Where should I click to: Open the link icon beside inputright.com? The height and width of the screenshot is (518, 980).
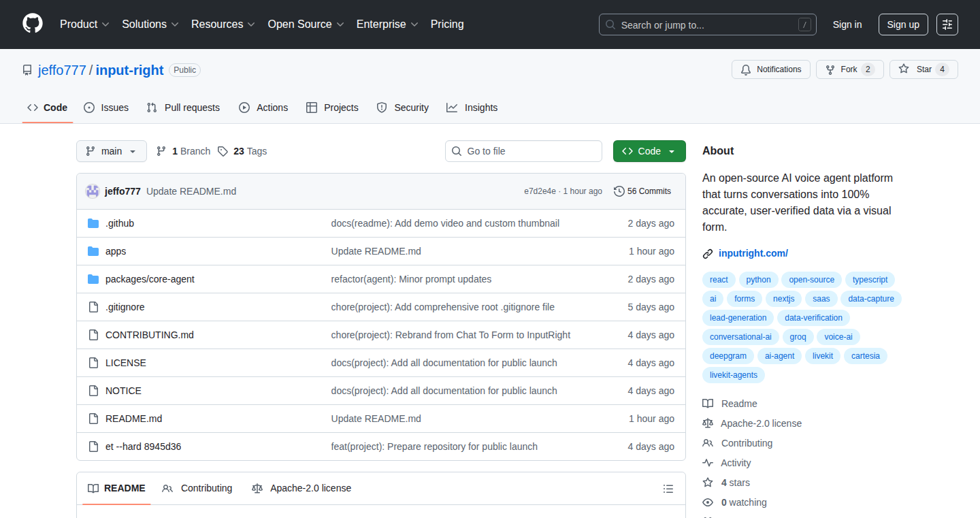708,254
